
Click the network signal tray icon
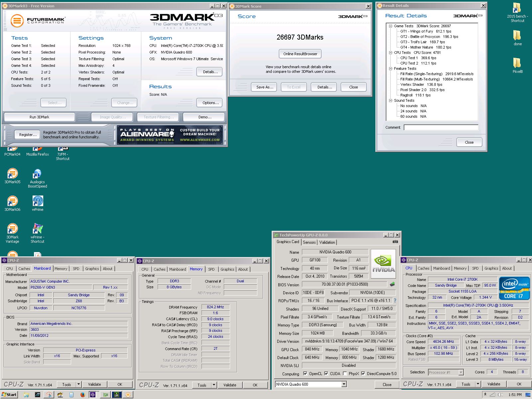coord(492,395)
